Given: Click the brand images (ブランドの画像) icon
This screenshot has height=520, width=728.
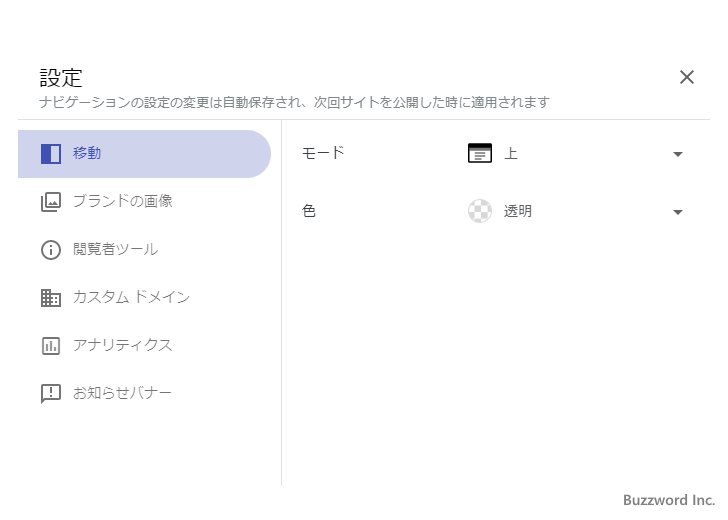Looking at the screenshot, I should click(x=51, y=202).
